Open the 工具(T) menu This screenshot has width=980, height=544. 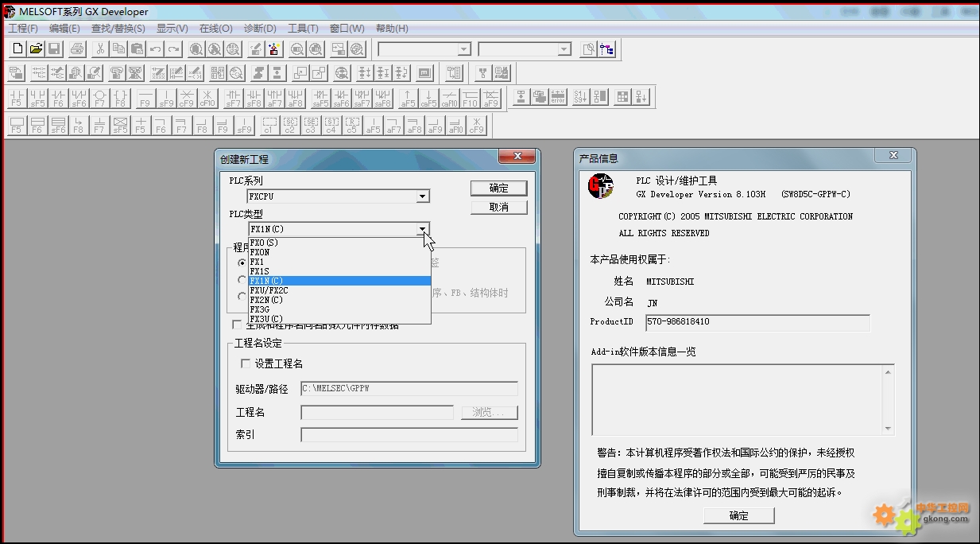(x=303, y=29)
